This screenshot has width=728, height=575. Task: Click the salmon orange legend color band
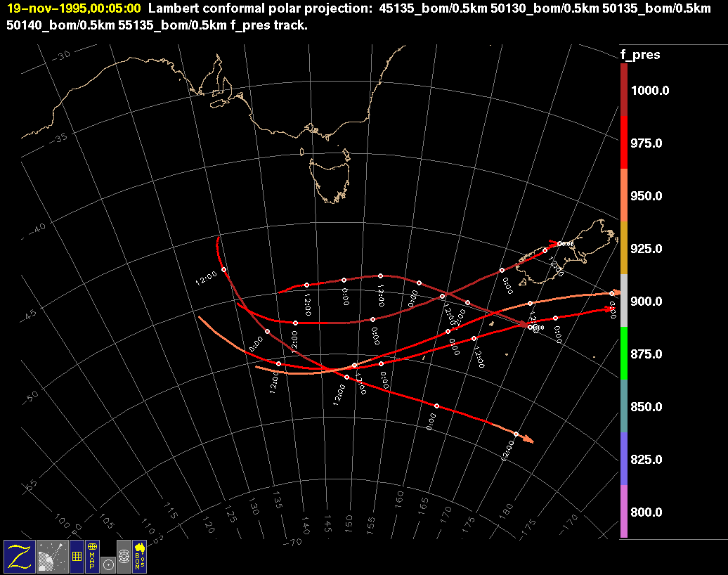point(623,195)
